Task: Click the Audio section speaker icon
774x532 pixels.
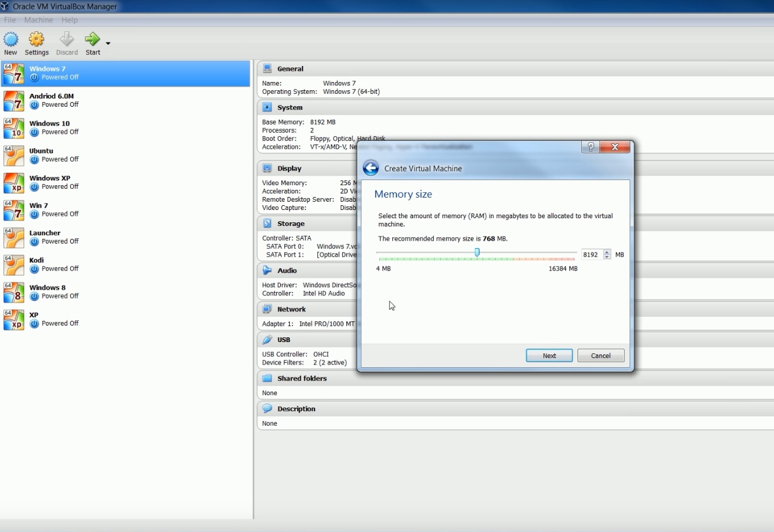Action: (x=267, y=270)
